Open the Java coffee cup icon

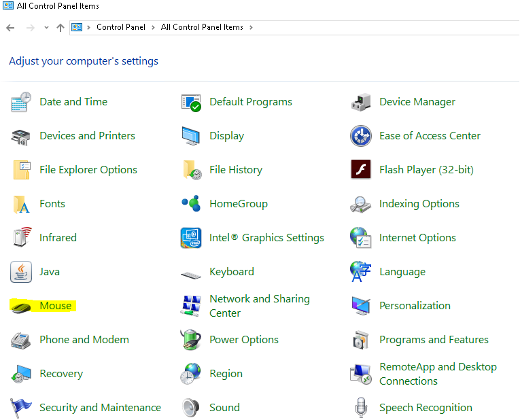tap(21, 272)
